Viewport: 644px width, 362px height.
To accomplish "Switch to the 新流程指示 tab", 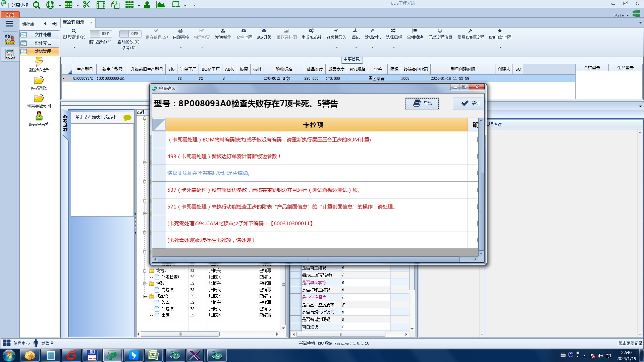I will pos(73,22).
